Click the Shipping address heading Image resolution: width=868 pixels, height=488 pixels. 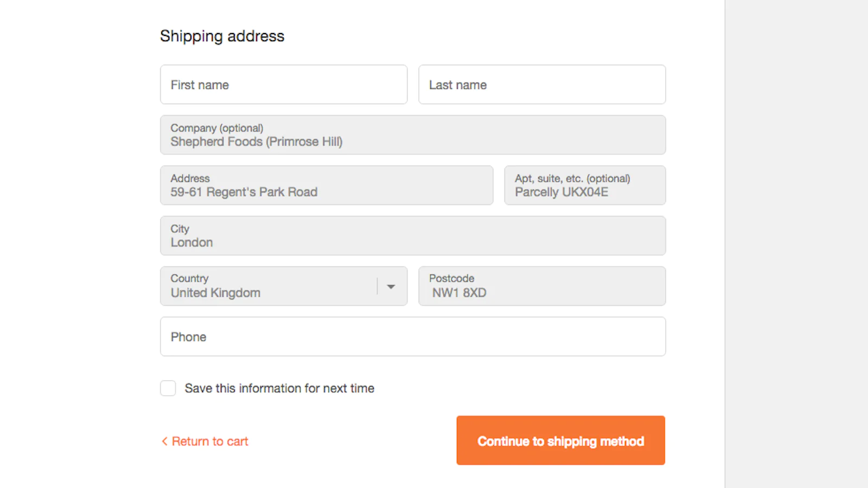click(x=222, y=36)
